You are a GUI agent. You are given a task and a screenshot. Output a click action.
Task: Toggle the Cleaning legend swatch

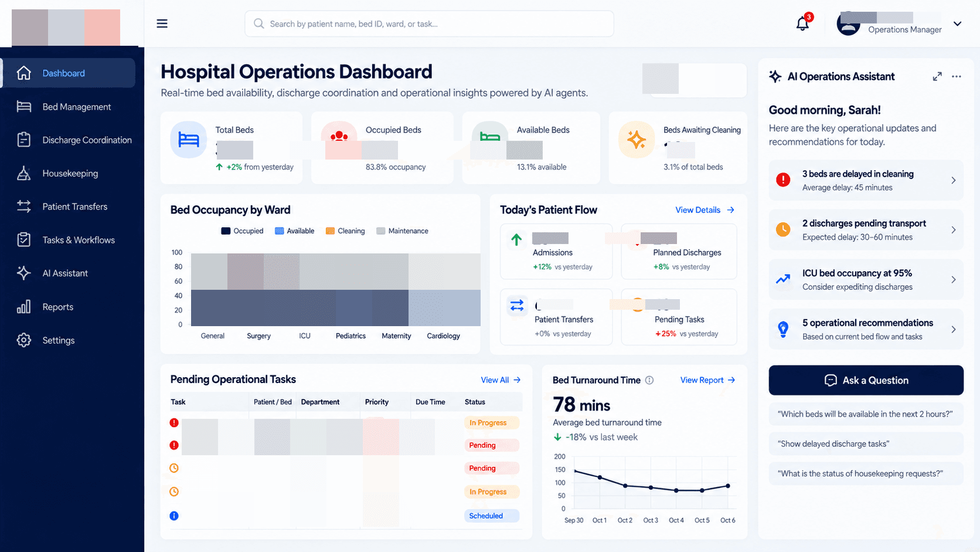330,231
